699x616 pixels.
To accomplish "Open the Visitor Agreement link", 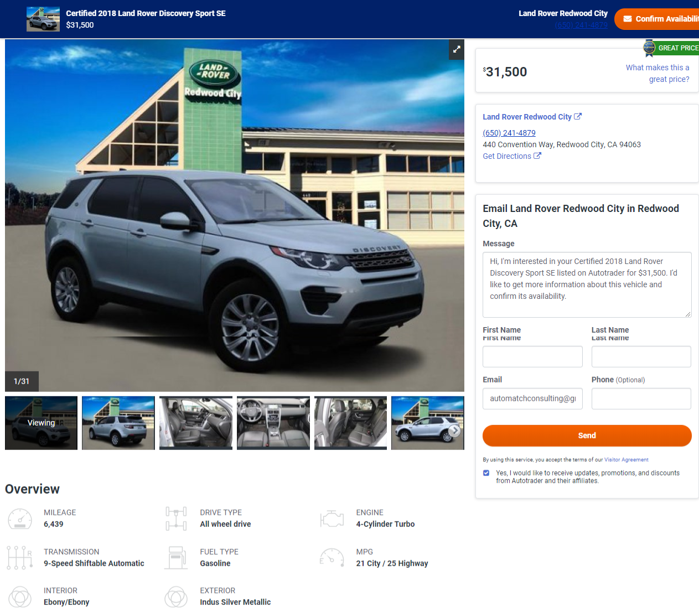I will [x=626, y=460].
